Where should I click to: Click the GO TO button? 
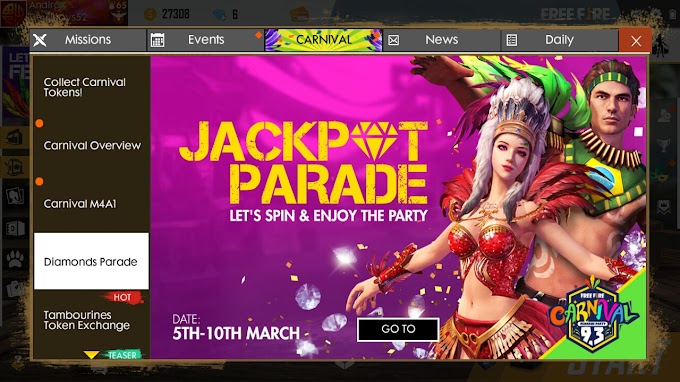[x=398, y=330]
